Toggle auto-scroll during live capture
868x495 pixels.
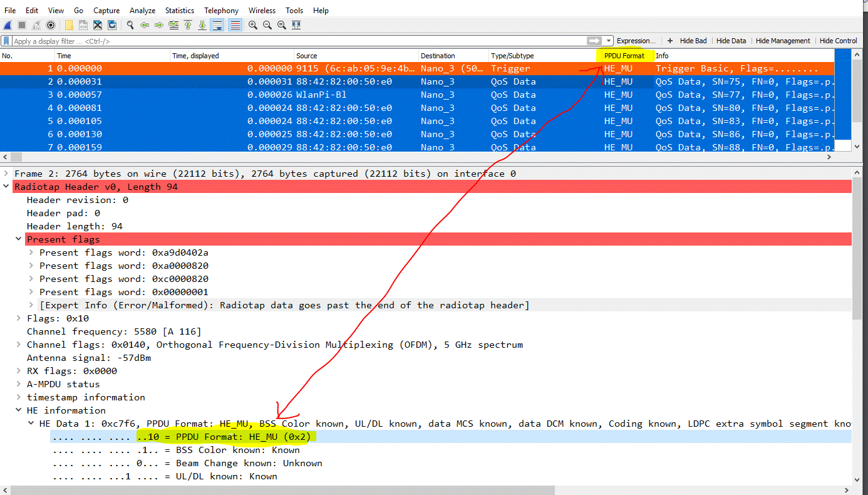coord(217,25)
